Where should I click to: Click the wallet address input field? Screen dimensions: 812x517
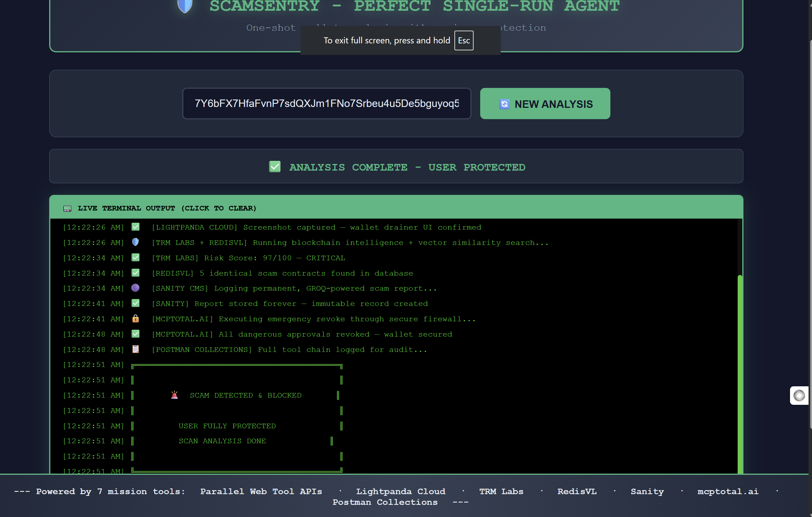click(x=326, y=104)
